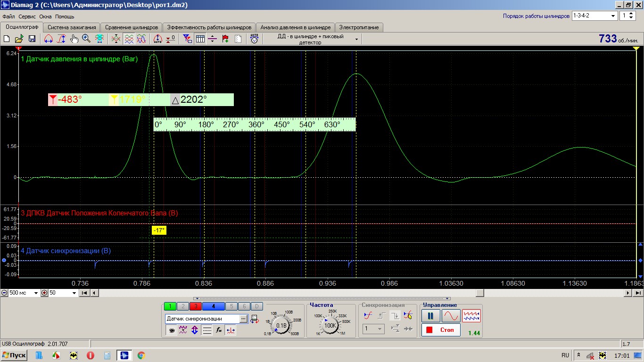Screen dimensions: 644x362
Task: Open the fx function icon
Action: click(x=219, y=330)
